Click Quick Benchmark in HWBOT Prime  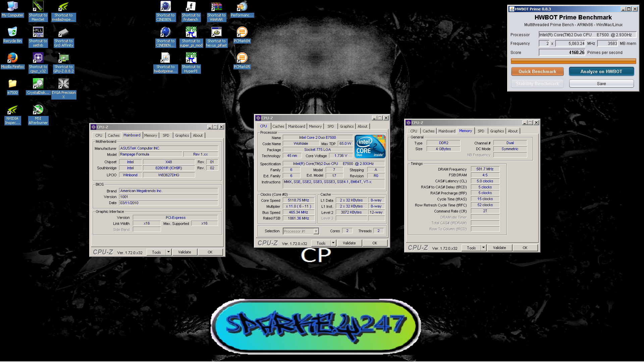pos(537,71)
